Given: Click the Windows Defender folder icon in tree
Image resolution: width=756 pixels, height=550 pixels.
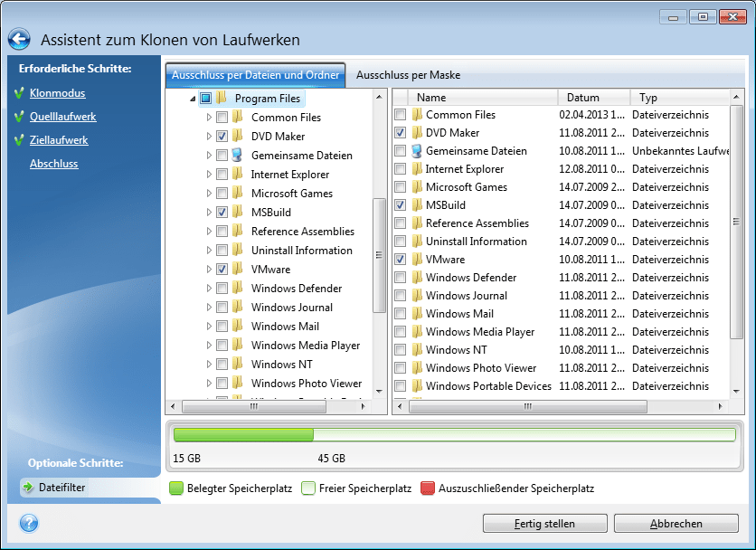Looking at the screenshot, I should (238, 289).
